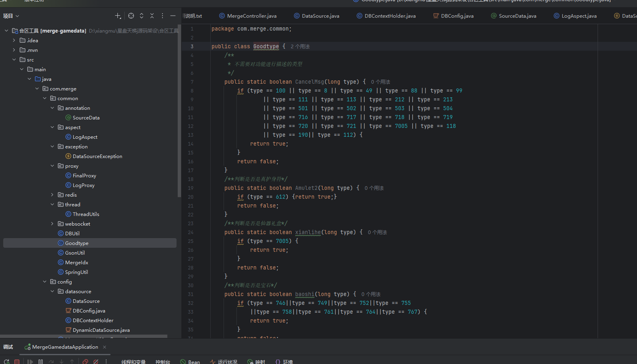
Task: Click the red stop debug icon
Action: [x=17, y=362]
